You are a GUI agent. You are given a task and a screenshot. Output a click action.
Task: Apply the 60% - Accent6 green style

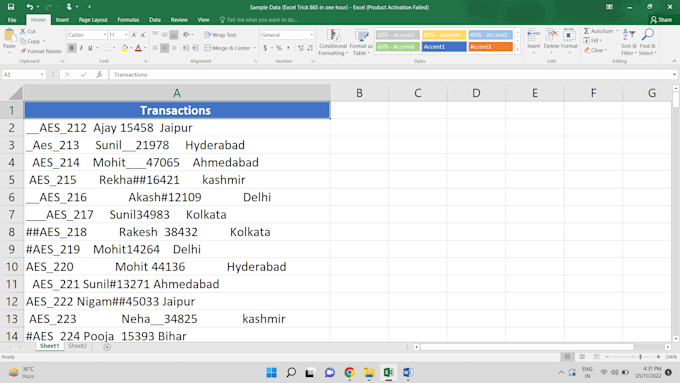pos(398,46)
